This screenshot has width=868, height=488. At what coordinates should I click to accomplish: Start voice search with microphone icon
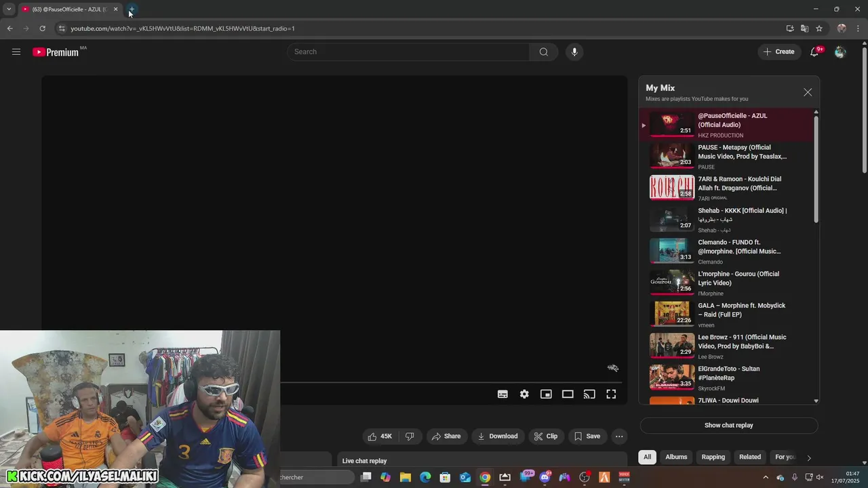(574, 52)
